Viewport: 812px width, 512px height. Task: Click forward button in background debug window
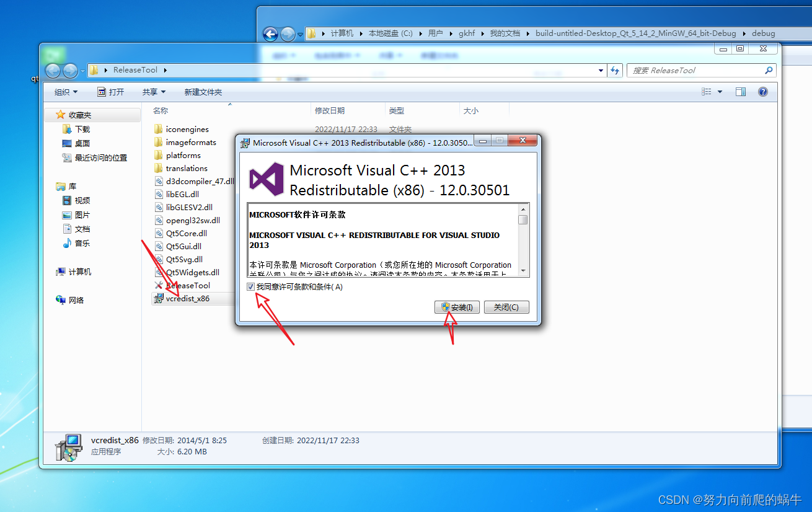point(288,34)
